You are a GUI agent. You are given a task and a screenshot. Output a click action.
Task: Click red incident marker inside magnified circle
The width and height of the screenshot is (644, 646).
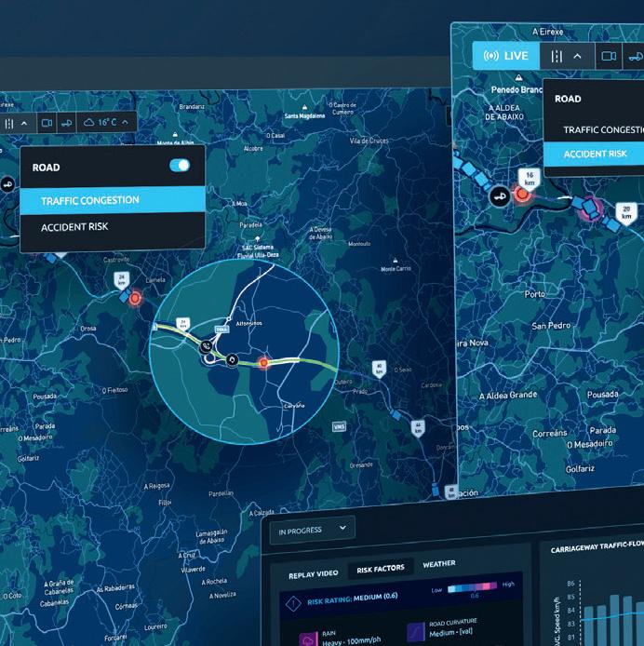263,362
